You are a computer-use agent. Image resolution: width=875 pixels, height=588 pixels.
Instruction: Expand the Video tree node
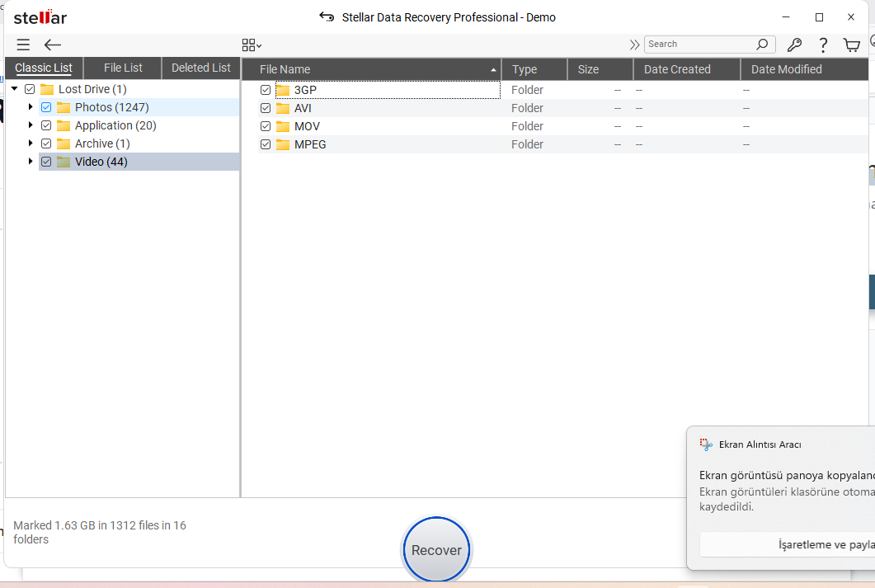pyautogui.click(x=31, y=162)
